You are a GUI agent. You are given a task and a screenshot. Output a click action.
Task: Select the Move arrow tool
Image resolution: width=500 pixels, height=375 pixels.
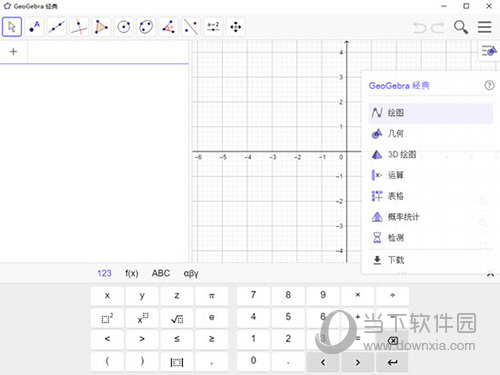tap(12, 27)
